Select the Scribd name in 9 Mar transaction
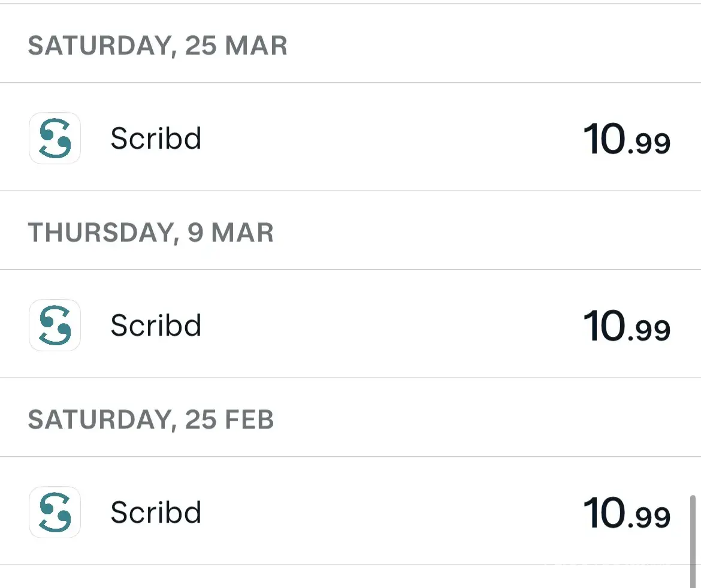 pyautogui.click(x=156, y=325)
